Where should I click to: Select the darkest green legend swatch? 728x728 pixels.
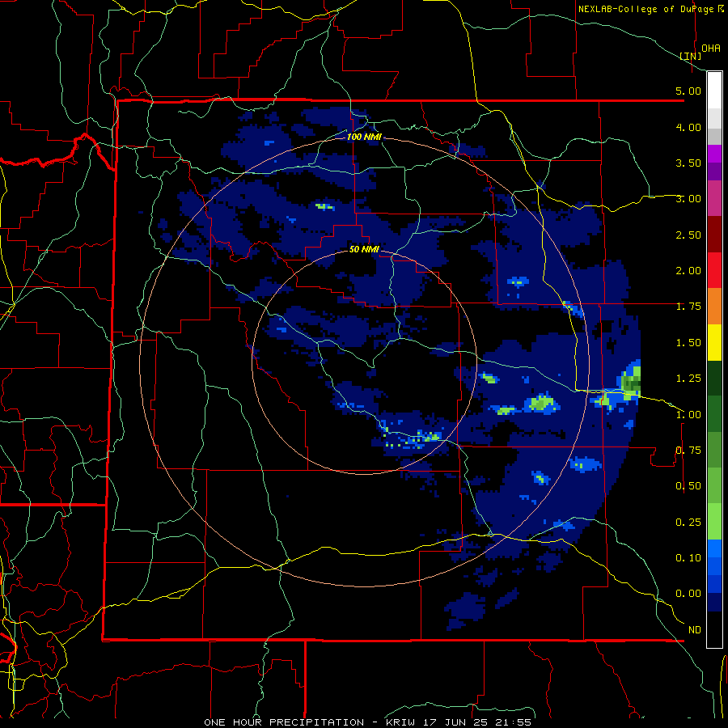coord(714,378)
